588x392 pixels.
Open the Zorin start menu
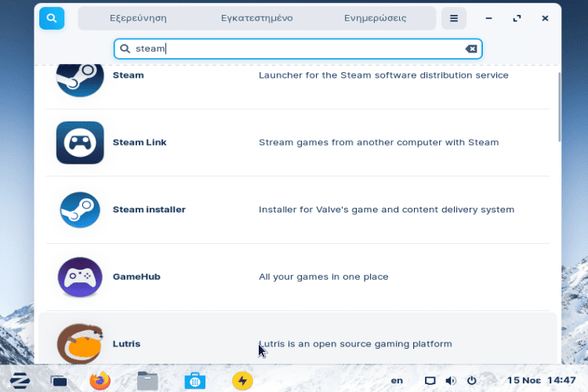click(20, 381)
